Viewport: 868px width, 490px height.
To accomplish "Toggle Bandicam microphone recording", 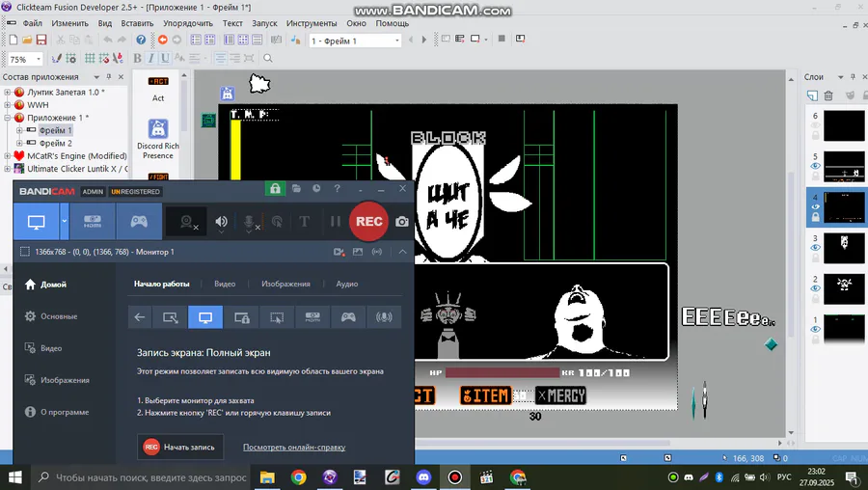I will (x=250, y=222).
